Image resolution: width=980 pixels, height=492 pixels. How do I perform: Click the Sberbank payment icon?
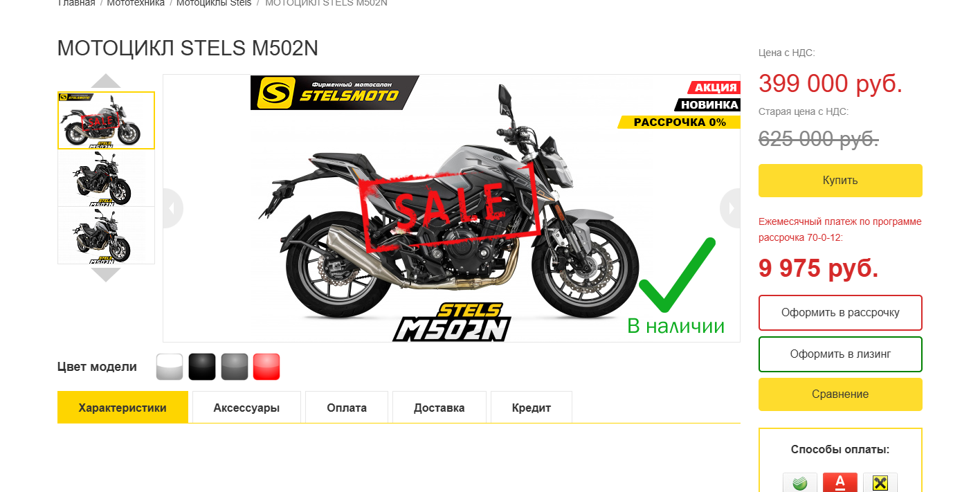[x=800, y=482]
